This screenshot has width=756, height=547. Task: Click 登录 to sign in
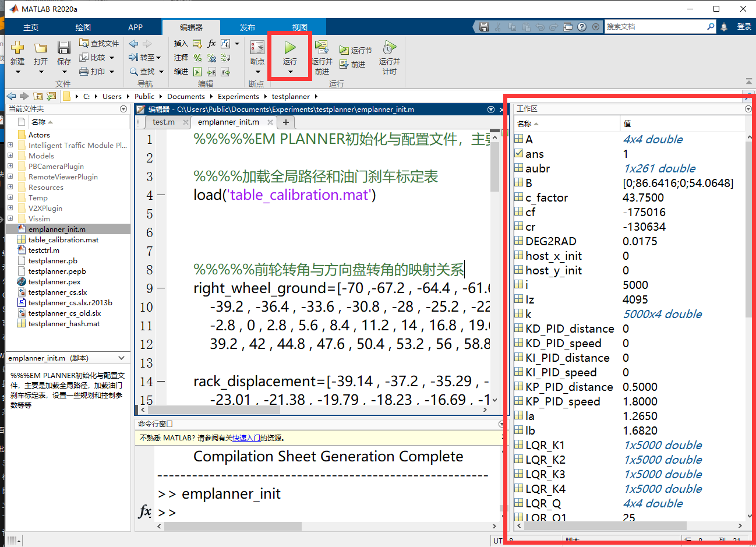746,26
